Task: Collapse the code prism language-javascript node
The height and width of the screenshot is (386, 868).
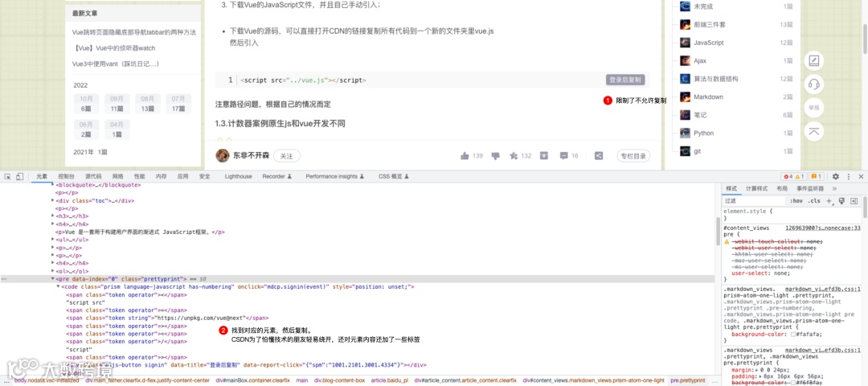Action: pyautogui.click(x=58, y=287)
